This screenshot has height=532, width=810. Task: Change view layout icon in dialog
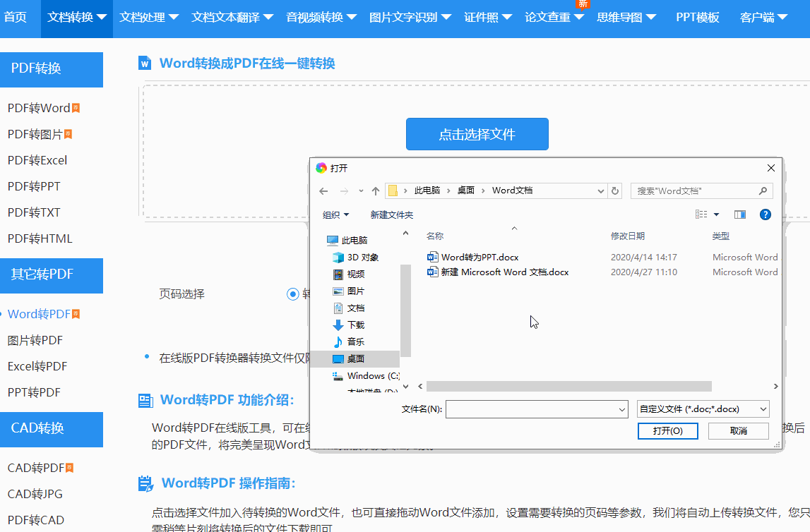[701, 214]
